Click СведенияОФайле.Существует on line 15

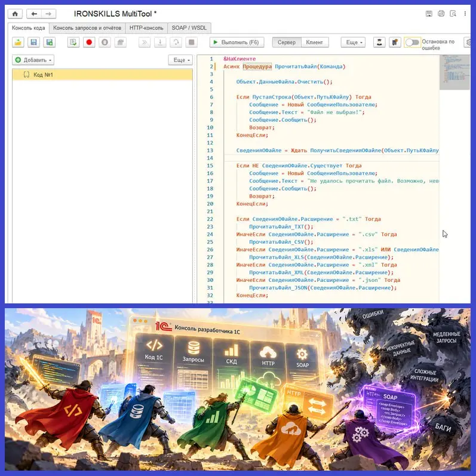pos(302,166)
